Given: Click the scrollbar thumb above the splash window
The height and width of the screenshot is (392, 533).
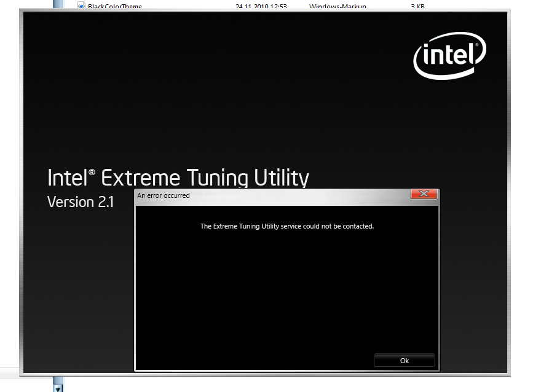Looking at the screenshot, I should tap(58, 4).
